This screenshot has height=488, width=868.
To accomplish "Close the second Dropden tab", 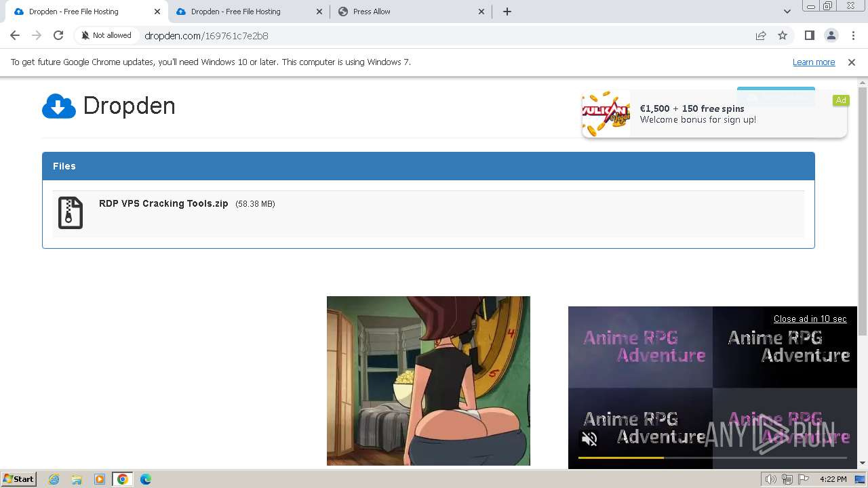I will pos(319,12).
